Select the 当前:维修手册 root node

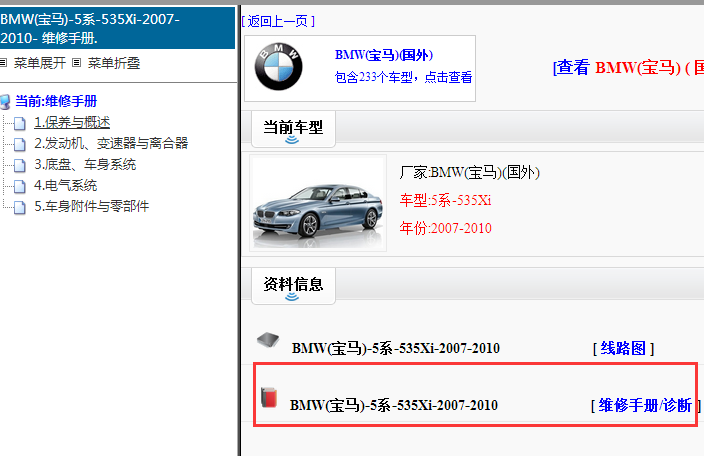coord(56,101)
